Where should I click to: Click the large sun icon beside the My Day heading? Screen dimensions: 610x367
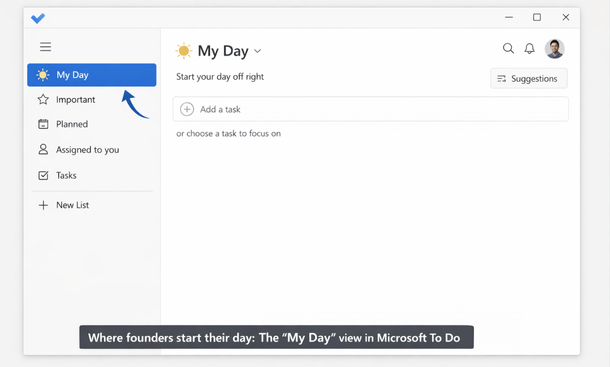click(184, 51)
